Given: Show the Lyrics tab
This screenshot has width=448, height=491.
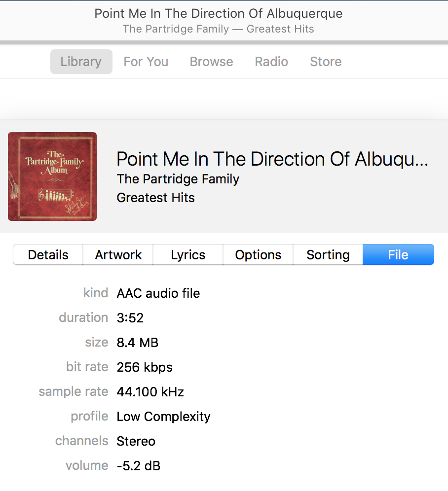Looking at the screenshot, I should 188,255.
